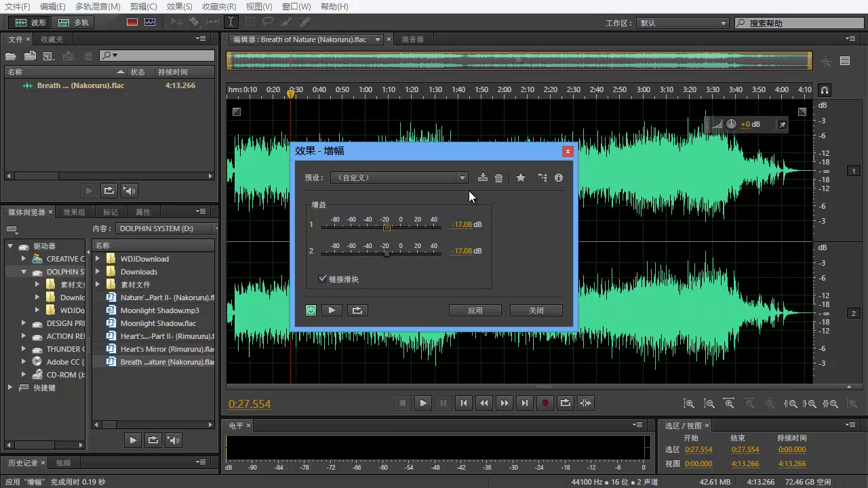This screenshot has width=868, height=488.
Task: Save the effect settings as a preset
Action: [x=482, y=178]
